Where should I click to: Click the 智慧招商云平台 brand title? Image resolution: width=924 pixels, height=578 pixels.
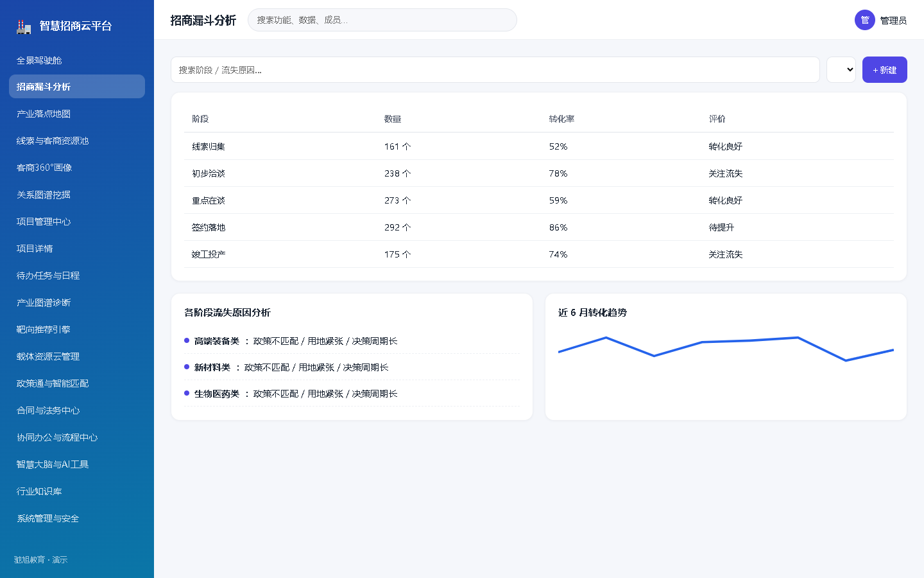click(x=76, y=26)
